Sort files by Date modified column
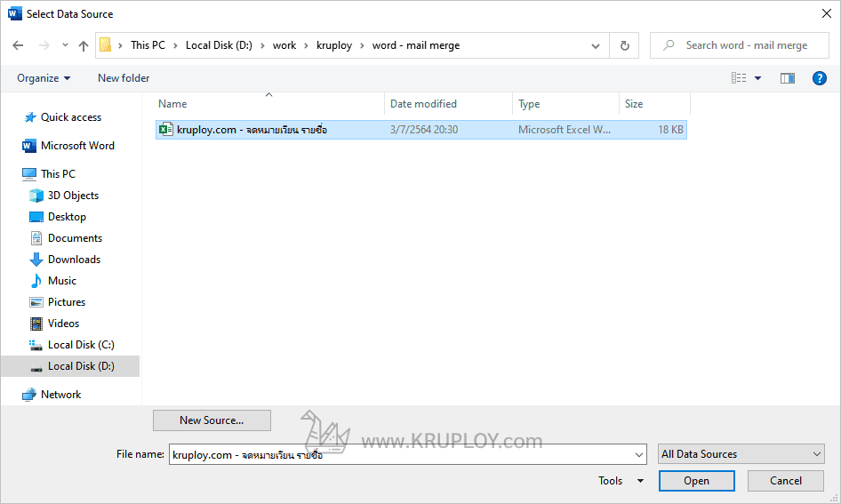The height and width of the screenshot is (504, 841). pos(423,104)
